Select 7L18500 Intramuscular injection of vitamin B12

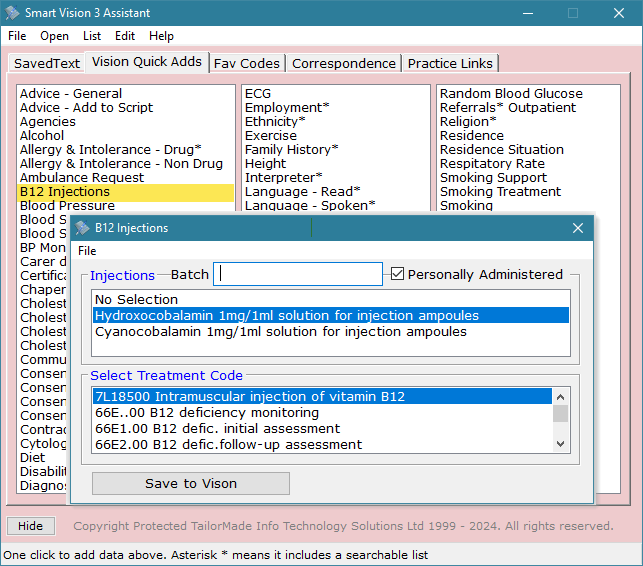pos(322,397)
